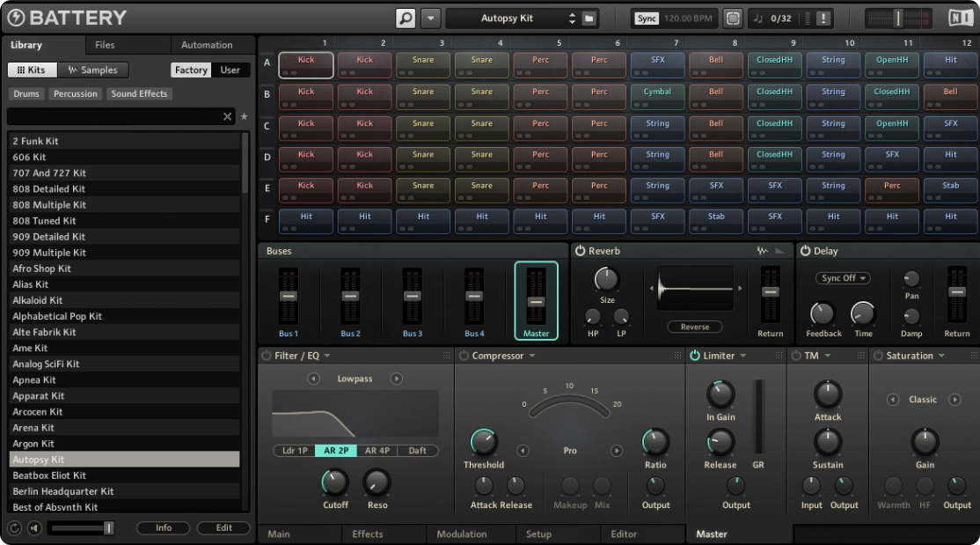
Task: Open the Filter / EQ dropdown arrow
Action: (327, 356)
